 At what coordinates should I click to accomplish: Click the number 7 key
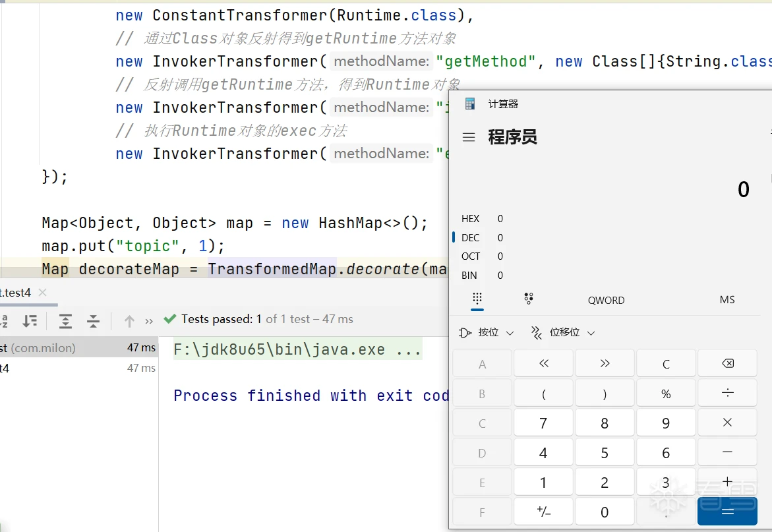543,423
